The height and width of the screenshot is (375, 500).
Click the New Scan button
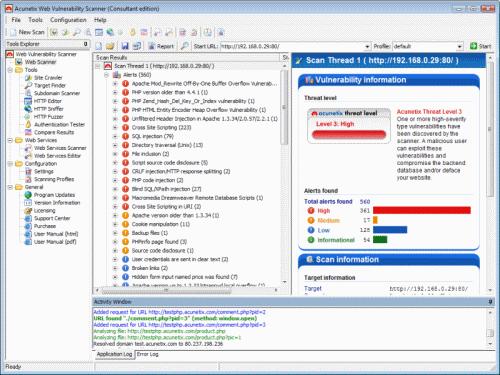coord(27,32)
